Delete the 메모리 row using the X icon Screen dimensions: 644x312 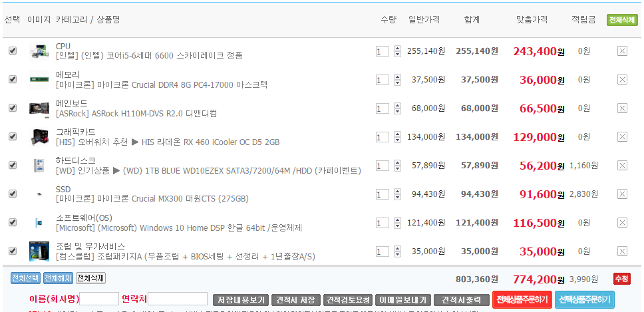pos(622,80)
